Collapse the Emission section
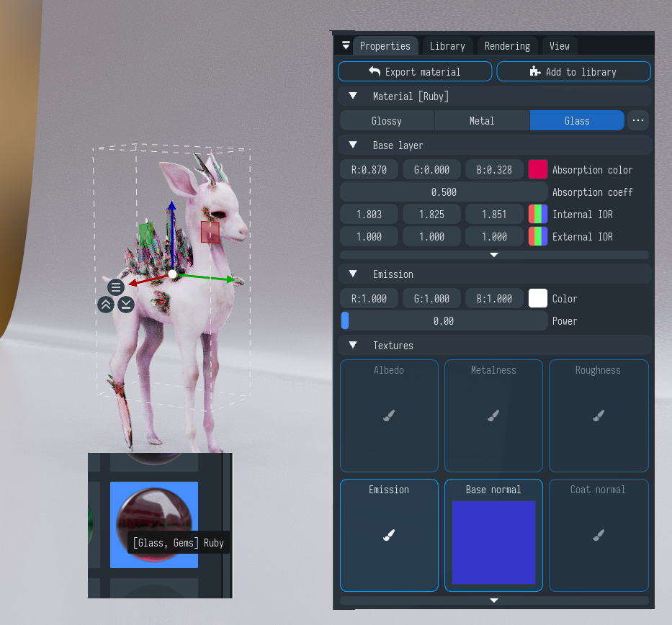 (353, 274)
